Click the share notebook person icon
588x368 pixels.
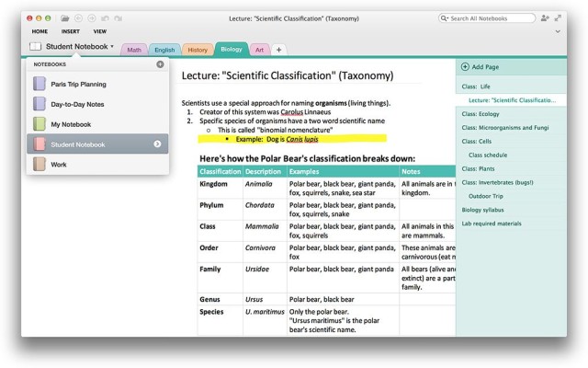pos(547,17)
